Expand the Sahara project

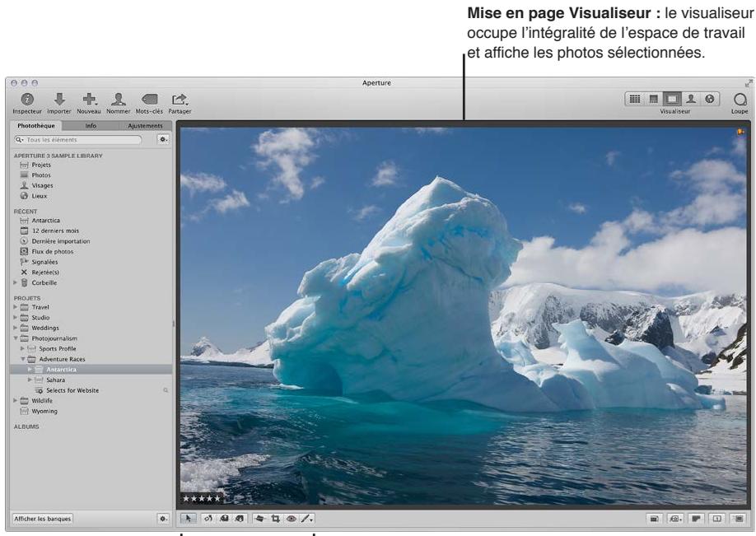[x=30, y=380]
